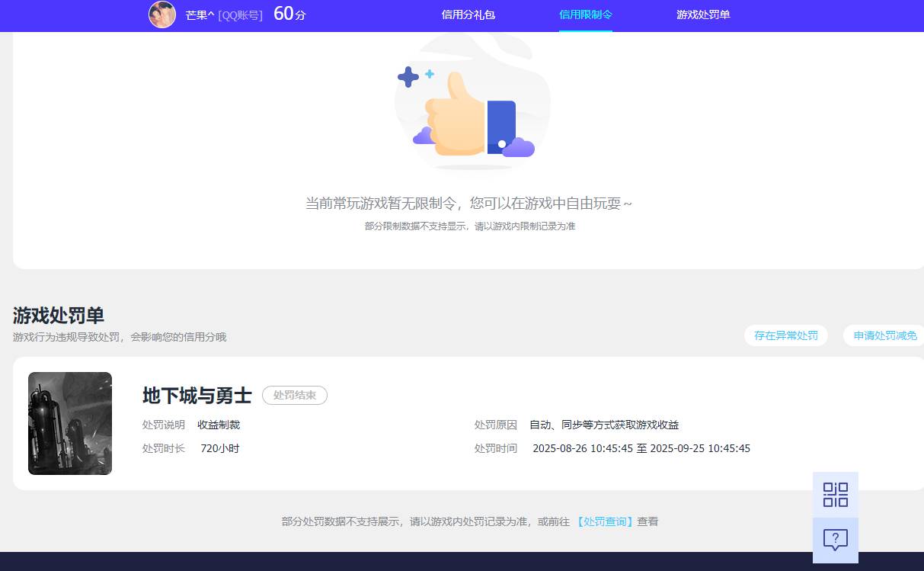Open the feedback chat bubble icon
Screen dimensions: 924x571
tap(836, 540)
